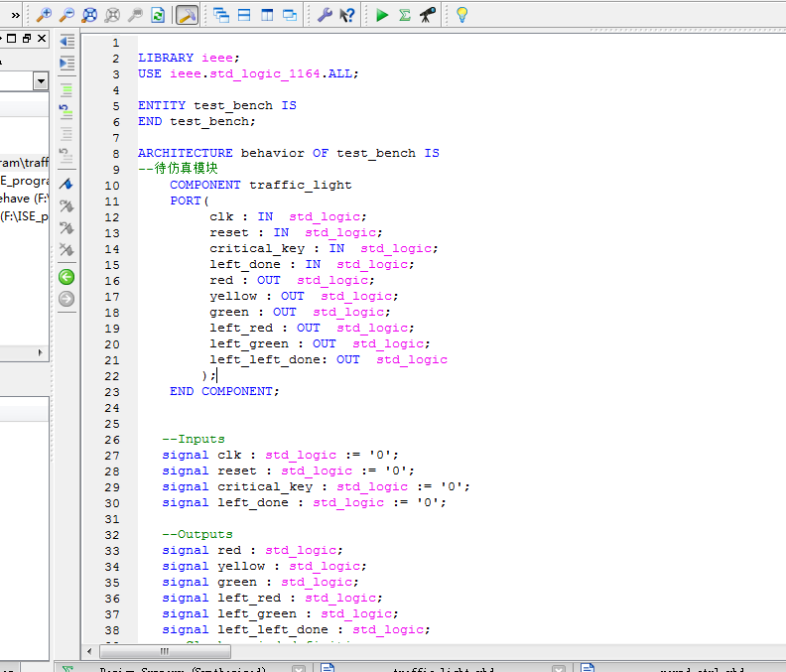The width and height of the screenshot is (786, 672).
Task: Click the What's This help cursor icon
Action: click(x=347, y=15)
